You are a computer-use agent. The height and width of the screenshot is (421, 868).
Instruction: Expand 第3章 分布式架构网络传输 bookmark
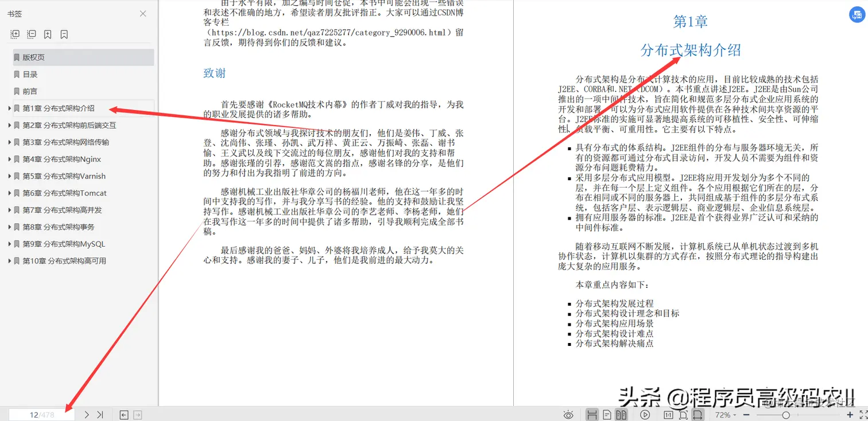point(9,142)
